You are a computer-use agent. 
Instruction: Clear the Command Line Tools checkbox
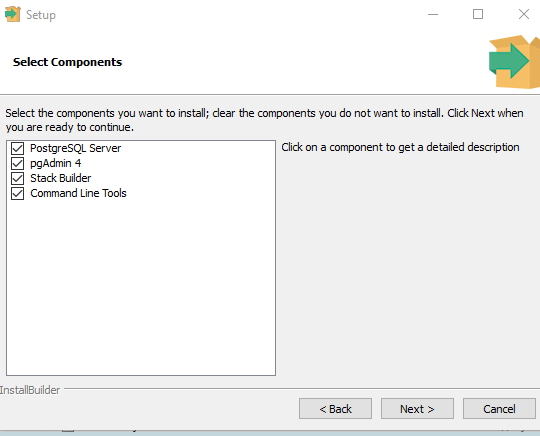pyautogui.click(x=18, y=194)
